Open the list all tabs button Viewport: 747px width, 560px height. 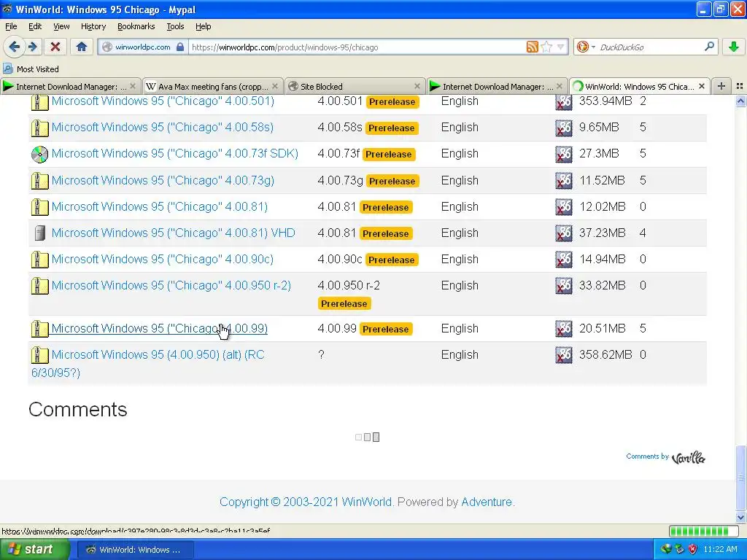coord(740,86)
